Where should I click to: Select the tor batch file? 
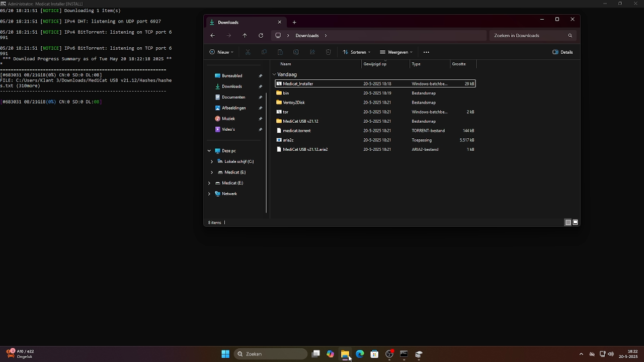(375, 112)
